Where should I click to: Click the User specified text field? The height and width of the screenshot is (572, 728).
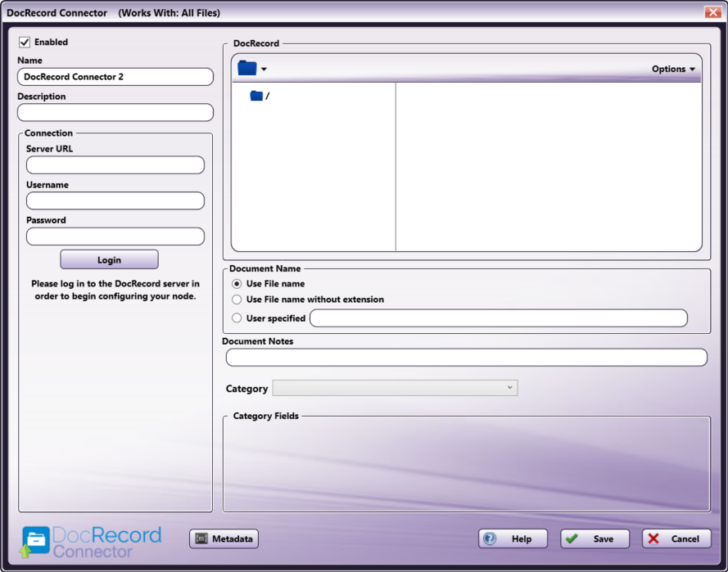click(x=499, y=318)
